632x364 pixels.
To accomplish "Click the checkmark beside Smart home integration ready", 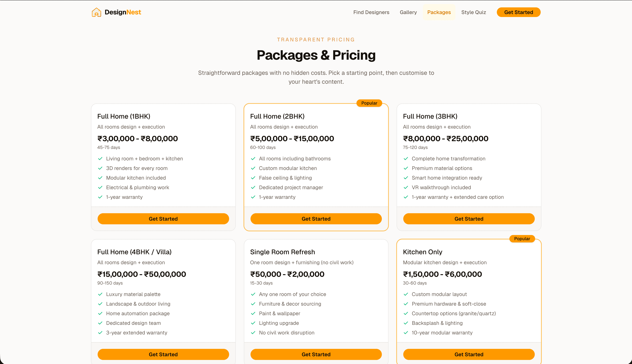I will click(406, 178).
